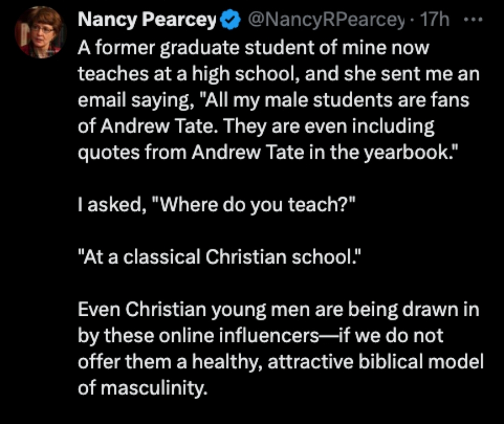Click the line beginning 'email saying'
This screenshot has height=424, width=504.
click(273, 100)
